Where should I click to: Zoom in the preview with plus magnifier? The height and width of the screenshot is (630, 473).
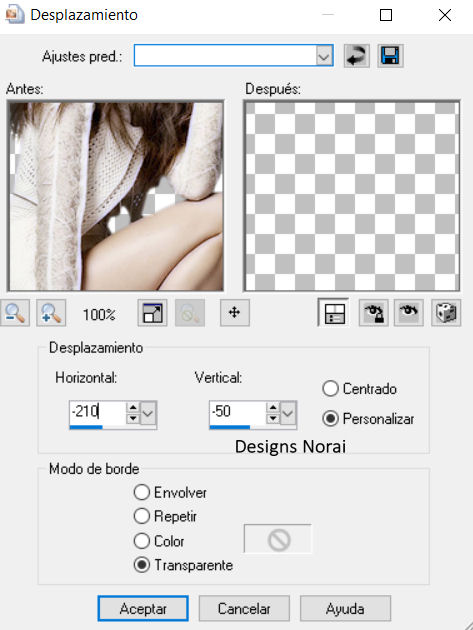tap(51, 313)
